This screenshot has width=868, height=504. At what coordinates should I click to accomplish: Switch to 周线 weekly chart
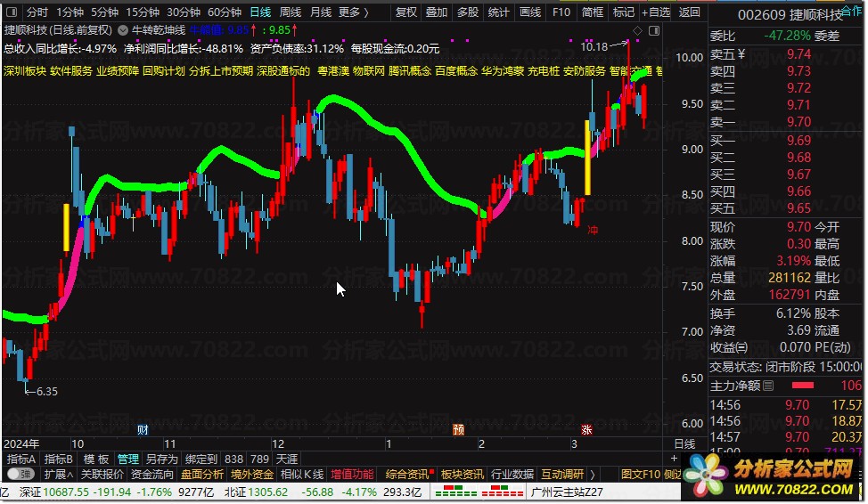pyautogui.click(x=290, y=12)
